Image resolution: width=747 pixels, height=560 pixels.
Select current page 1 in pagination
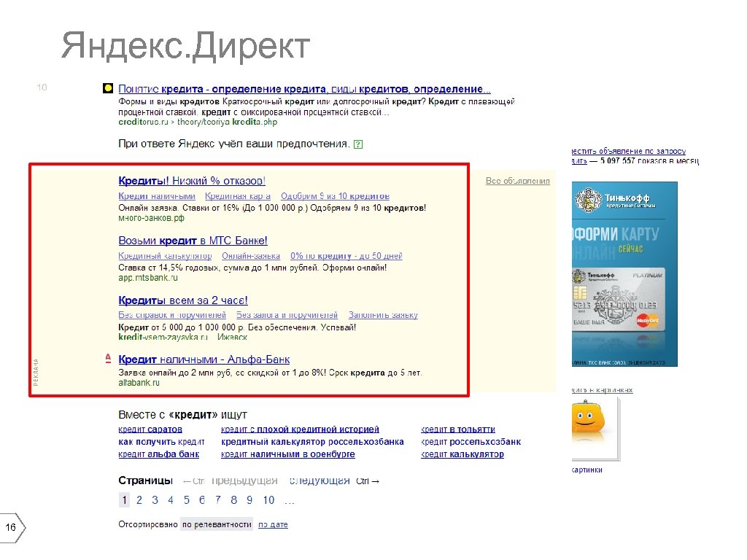tap(124, 500)
